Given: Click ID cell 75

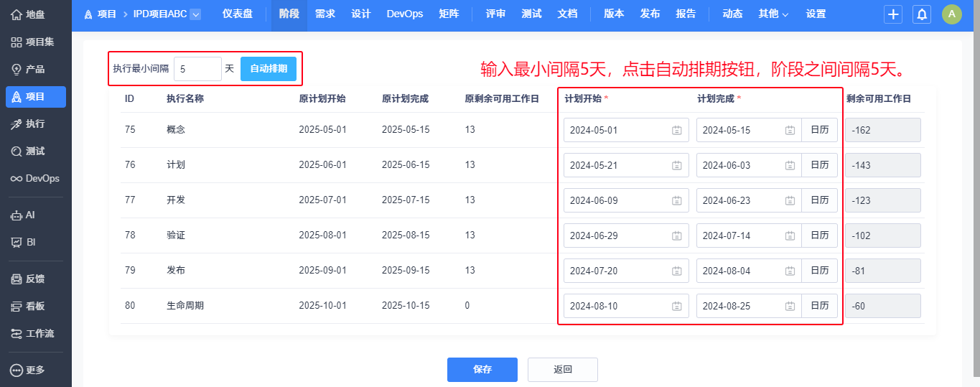Looking at the screenshot, I should pos(130,129).
